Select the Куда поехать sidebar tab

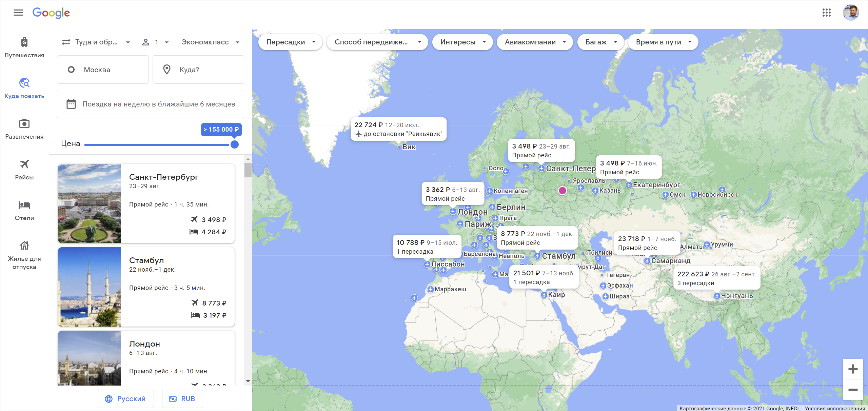pos(24,88)
